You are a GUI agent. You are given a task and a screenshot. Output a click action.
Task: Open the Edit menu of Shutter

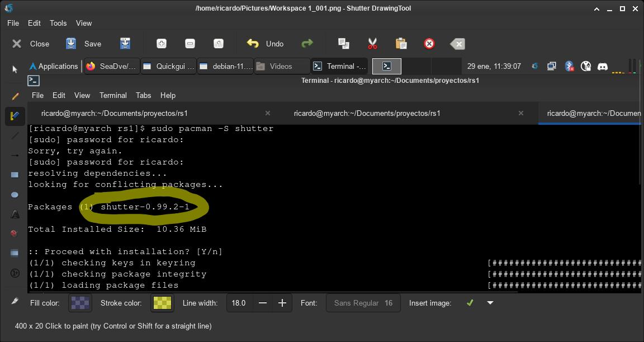[34, 23]
